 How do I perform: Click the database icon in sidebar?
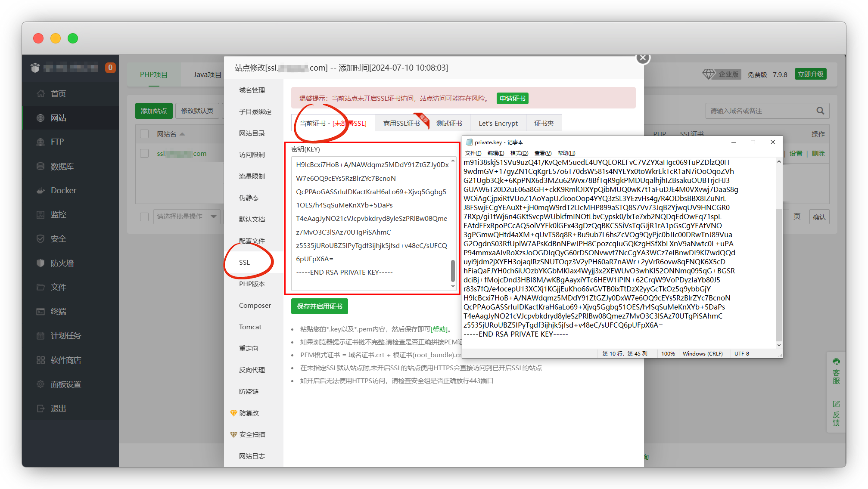pos(40,166)
